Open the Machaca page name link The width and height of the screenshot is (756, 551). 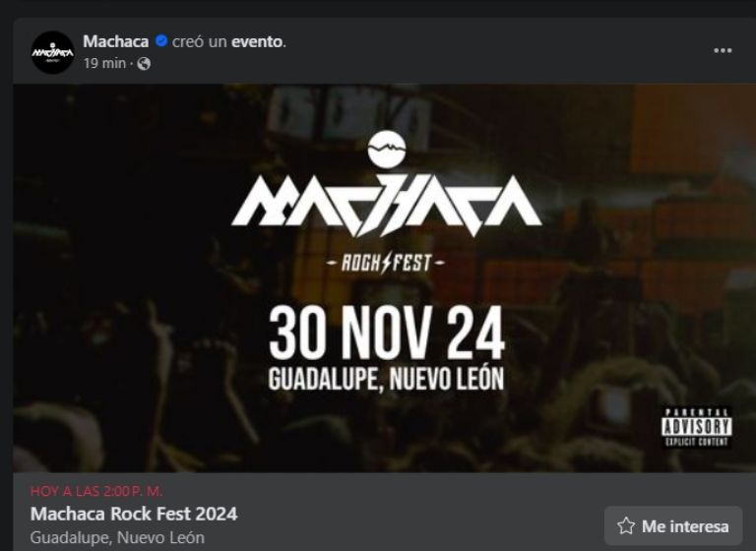coord(116,41)
